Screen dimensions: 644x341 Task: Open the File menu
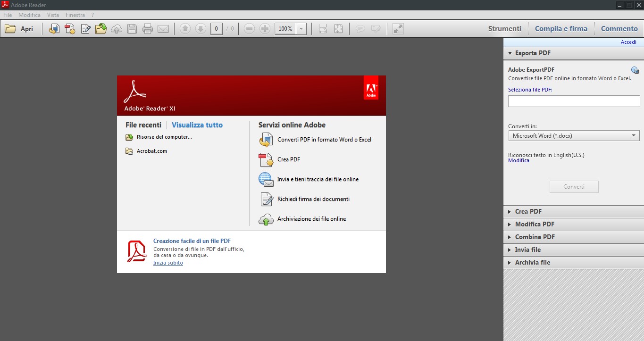pyautogui.click(x=8, y=15)
